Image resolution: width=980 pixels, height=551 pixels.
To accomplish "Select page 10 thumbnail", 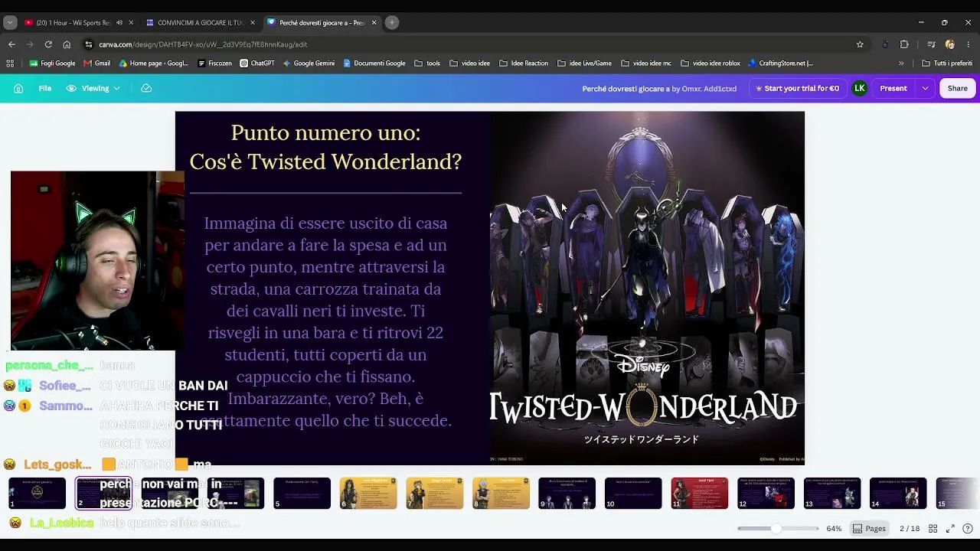I will click(633, 494).
